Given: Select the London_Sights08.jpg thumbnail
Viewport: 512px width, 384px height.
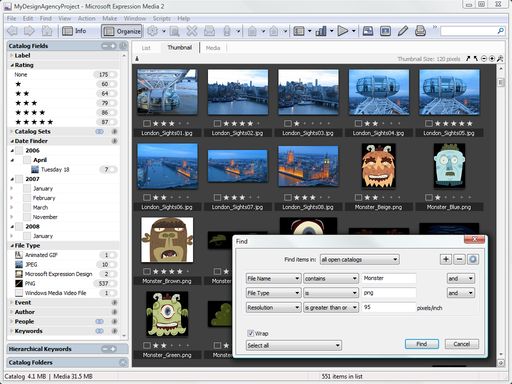Looking at the screenshot, I should point(308,166).
